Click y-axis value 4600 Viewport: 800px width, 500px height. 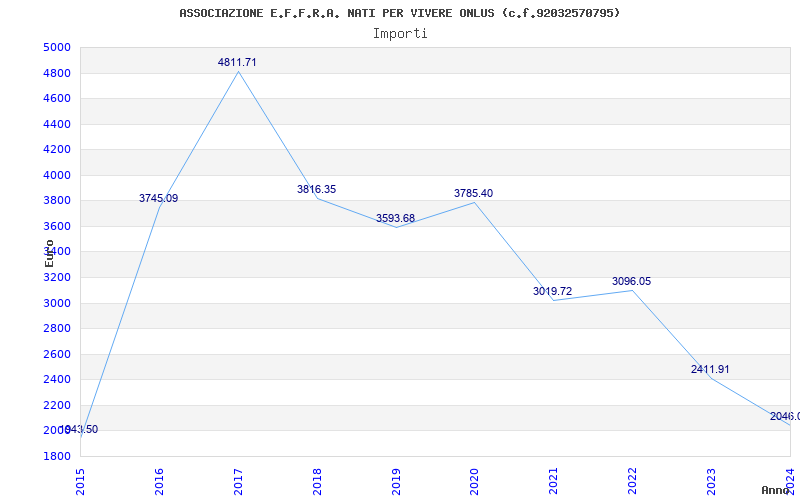(56, 98)
